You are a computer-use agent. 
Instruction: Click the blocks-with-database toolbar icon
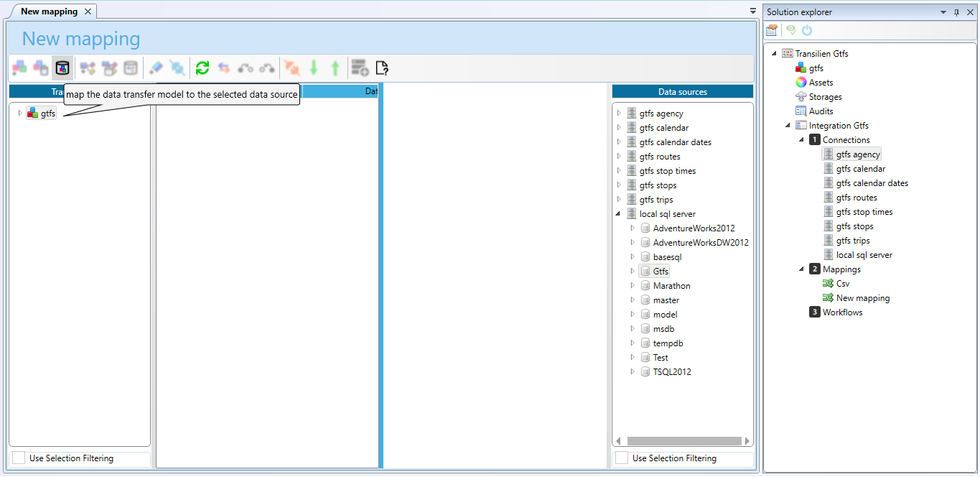click(41, 68)
